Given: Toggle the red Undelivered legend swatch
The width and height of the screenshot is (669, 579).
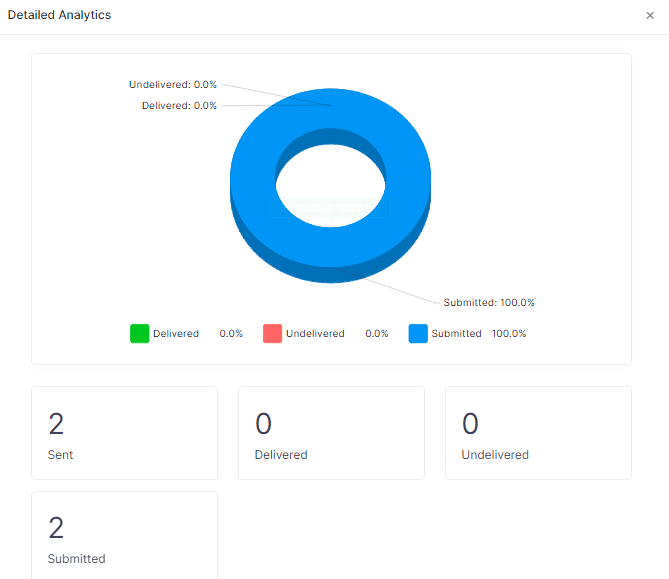Looking at the screenshot, I should pyautogui.click(x=272, y=334).
